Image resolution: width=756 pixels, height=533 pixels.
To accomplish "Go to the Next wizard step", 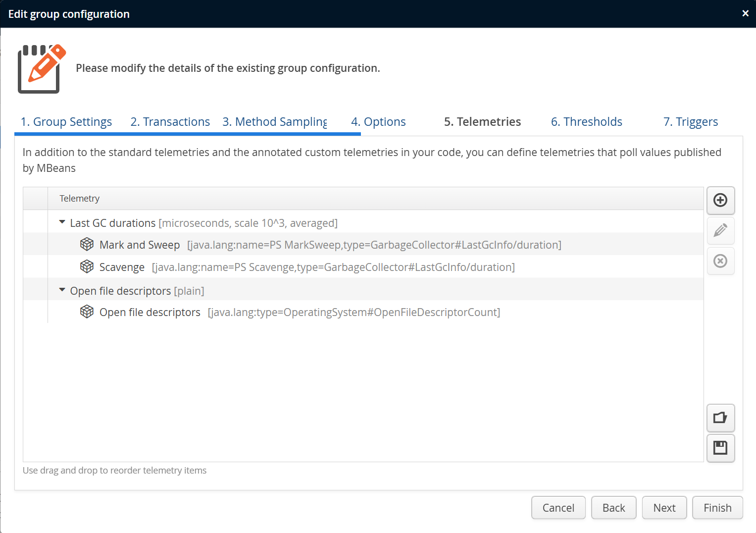I will coord(664,508).
